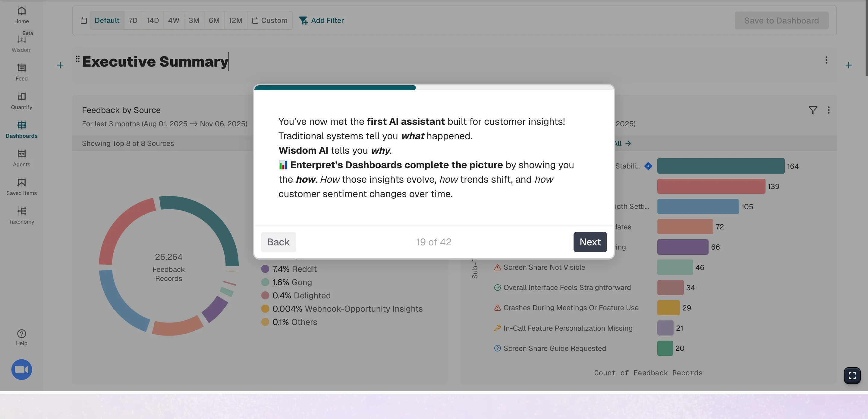Open the filter icon on the bar chart widget
The width and height of the screenshot is (868, 419).
coord(813,110)
